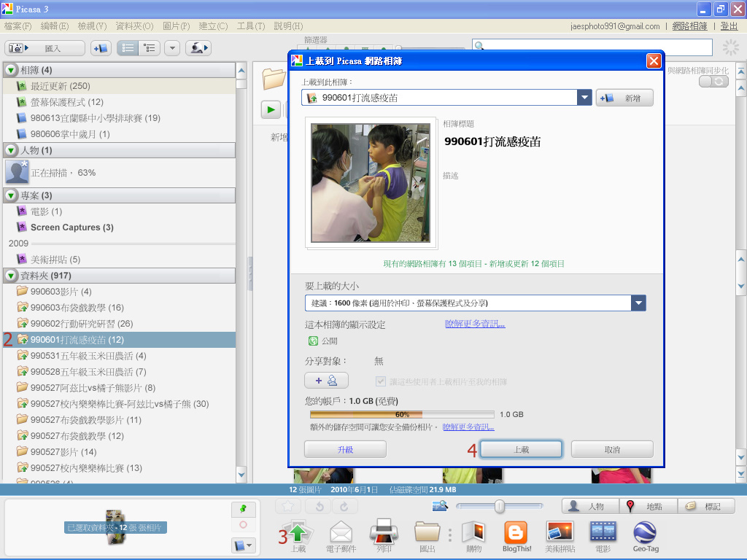
Task: Click the webcam capture icon in top toolbar
Action: pyautogui.click(x=198, y=48)
